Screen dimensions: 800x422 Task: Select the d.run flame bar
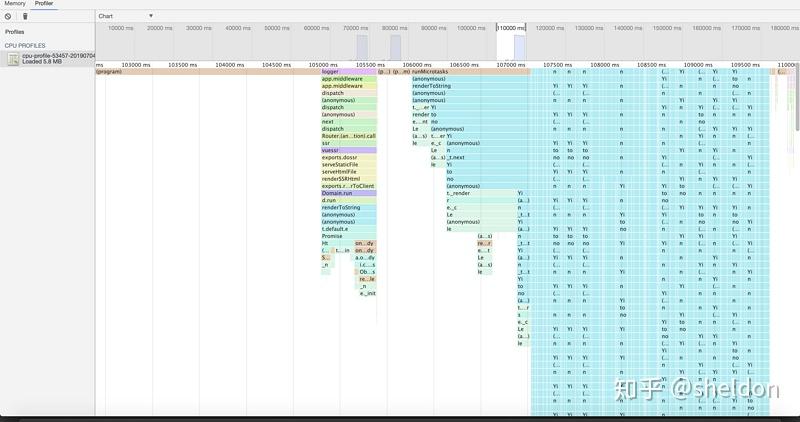349,201
